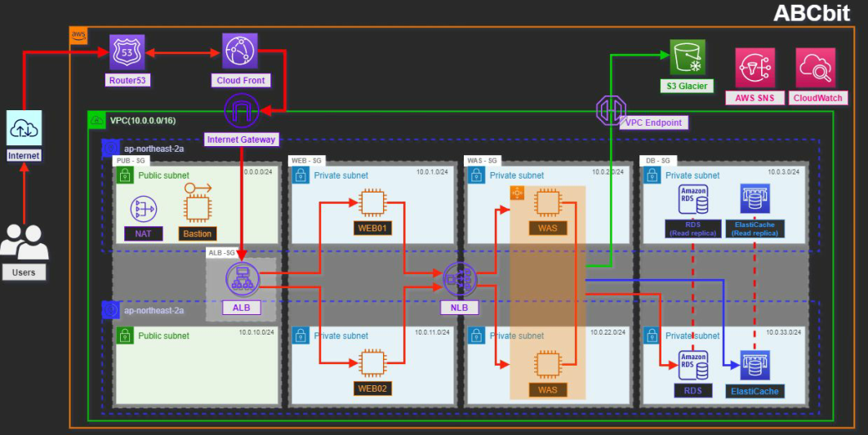This screenshot has width=868, height=435.
Task: Select the primary ElastiCache icon in 10.0.33.0/24 subnet
Action: coord(755,366)
